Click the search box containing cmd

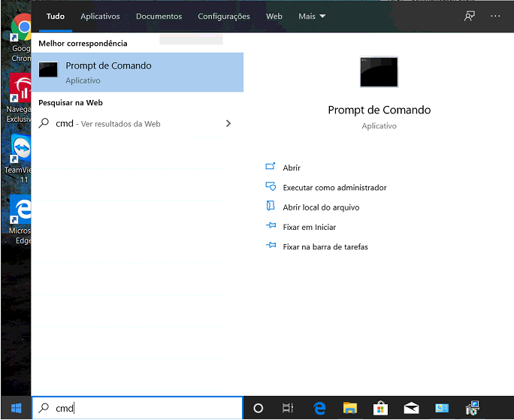tap(138, 408)
